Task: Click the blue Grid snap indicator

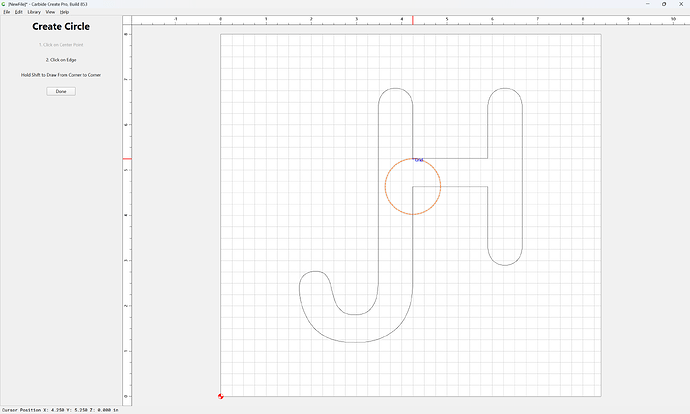Action: click(x=419, y=160)
